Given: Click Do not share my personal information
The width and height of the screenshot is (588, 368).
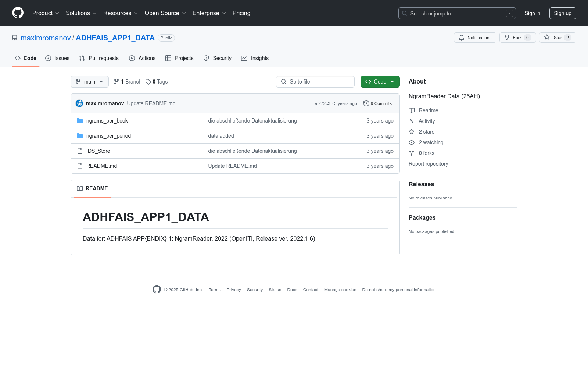Looking at the screenshot, I should click(399, 290).
